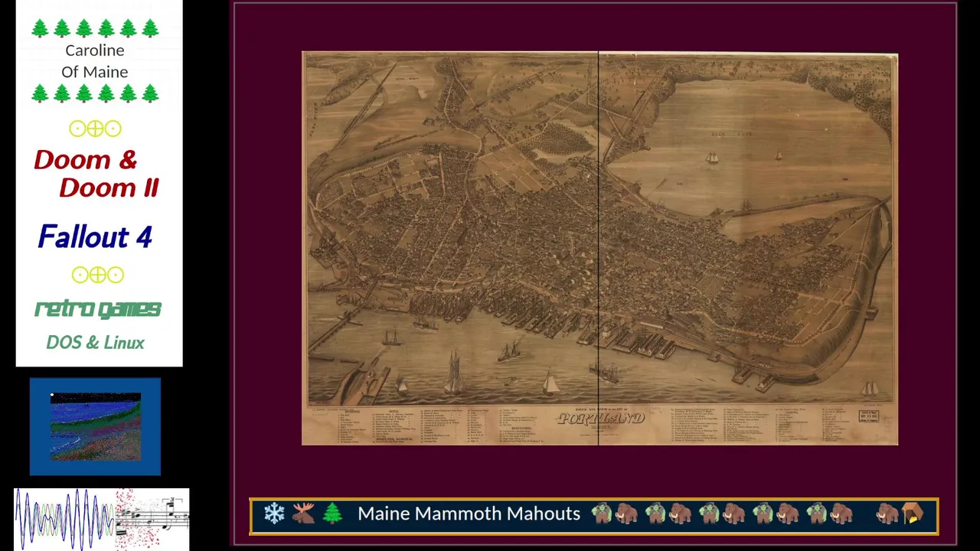The width and height of the screenshot is (980, 551).
Task: Click the pine tree row above Caroline
Action: pyautogui.click(x=95, y=28)
